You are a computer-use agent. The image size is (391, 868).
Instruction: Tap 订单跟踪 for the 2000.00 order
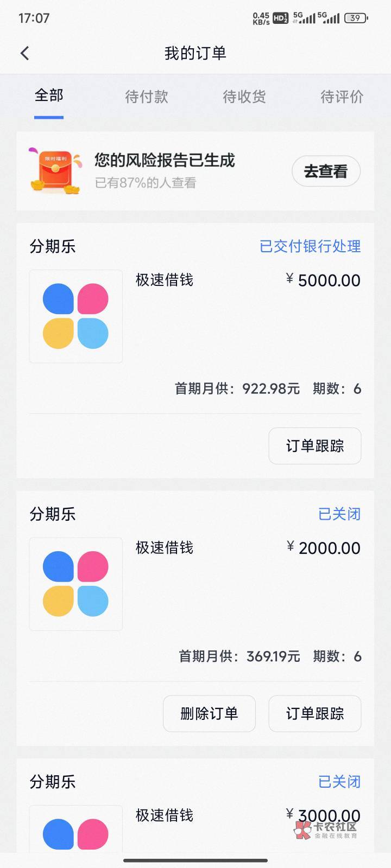315,713
